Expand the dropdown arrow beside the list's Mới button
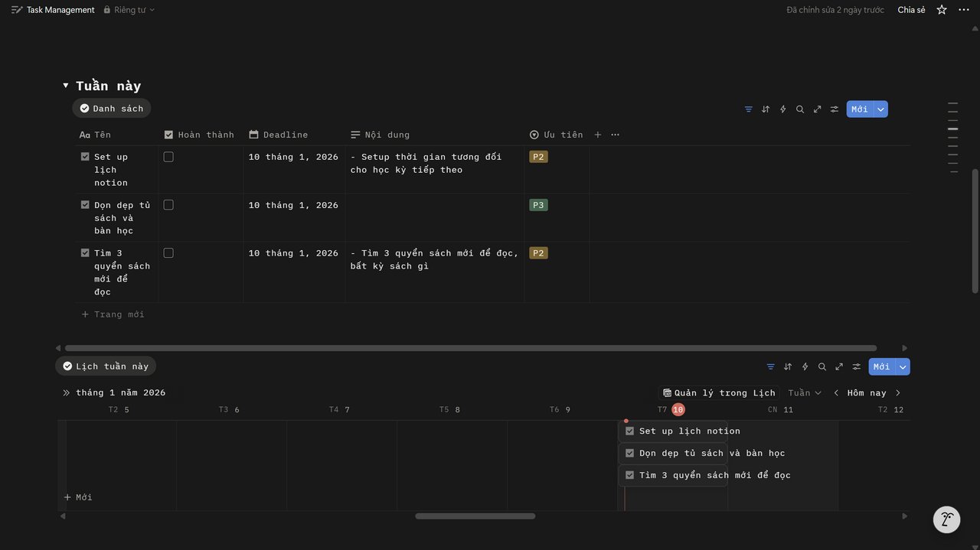Screen dimensions: 980x550 pos(881,109)
